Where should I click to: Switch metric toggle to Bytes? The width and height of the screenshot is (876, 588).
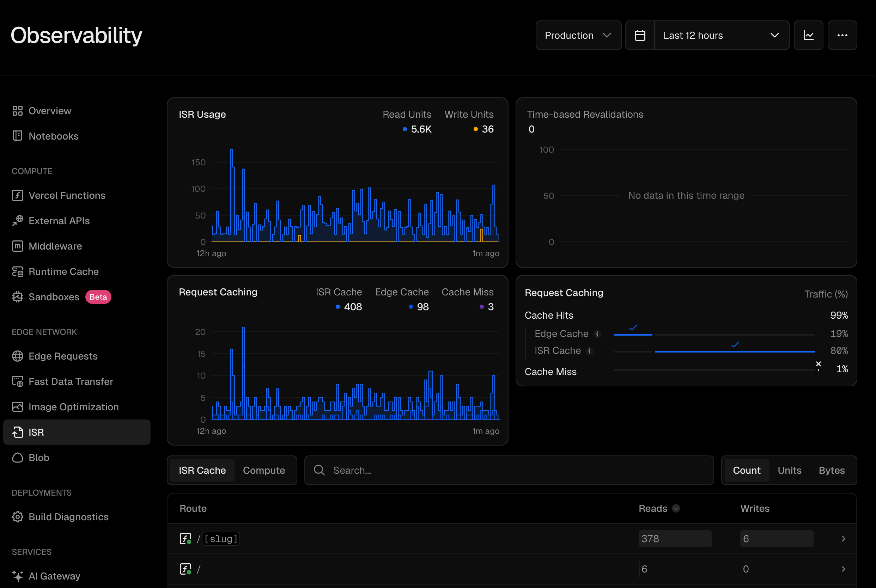coord(831,470)
